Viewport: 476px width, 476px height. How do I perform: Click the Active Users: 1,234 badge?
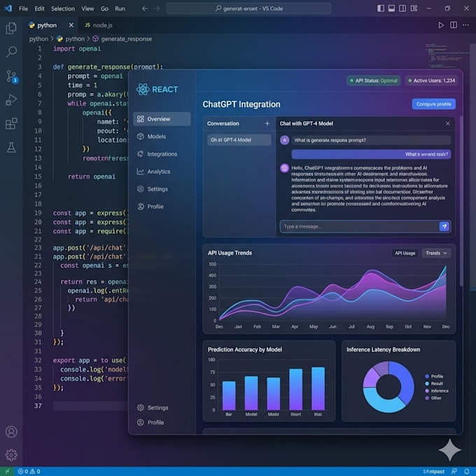(x=431, y=80)
